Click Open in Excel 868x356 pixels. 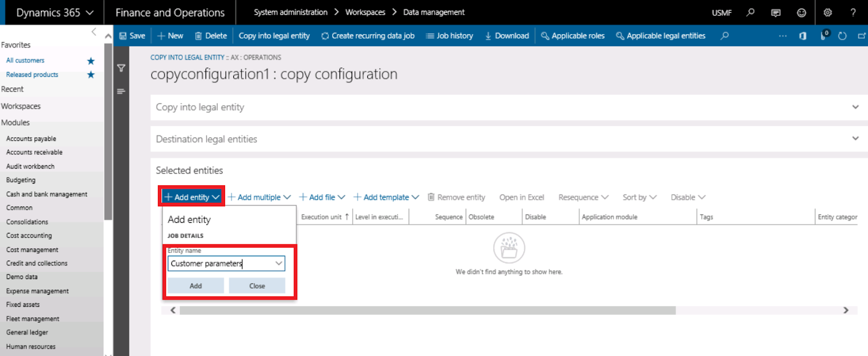tap(522, 197)
